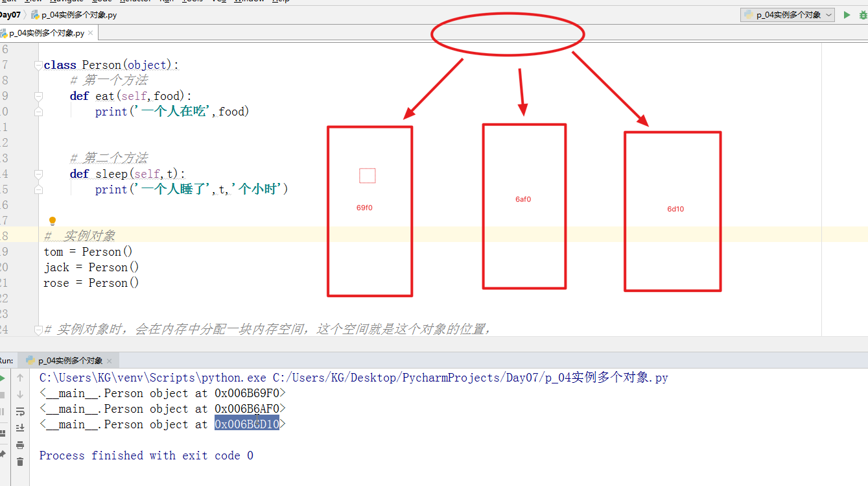Run the script with the top green arrow
This screenshot has width=868, height=486.
tap(847, 15)
